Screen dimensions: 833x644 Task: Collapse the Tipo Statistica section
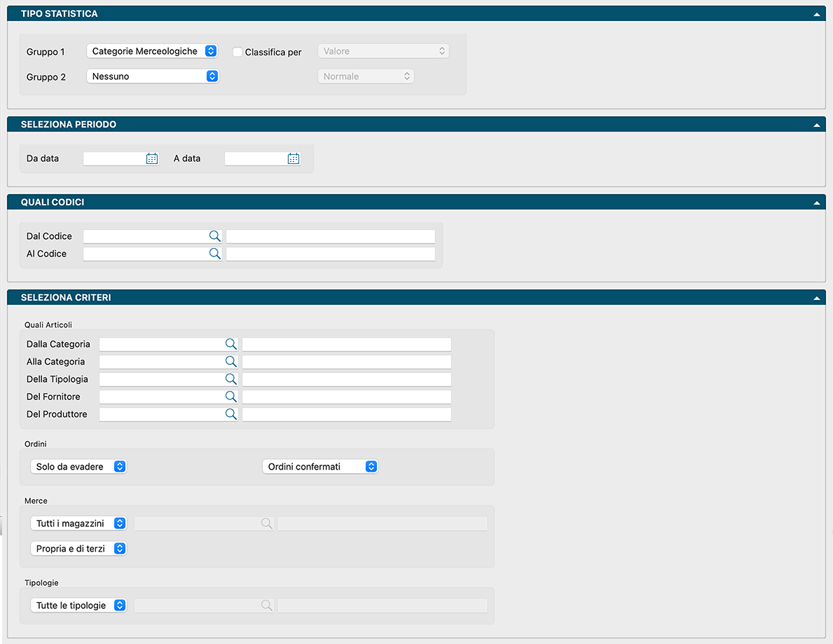tap(816, 14)
